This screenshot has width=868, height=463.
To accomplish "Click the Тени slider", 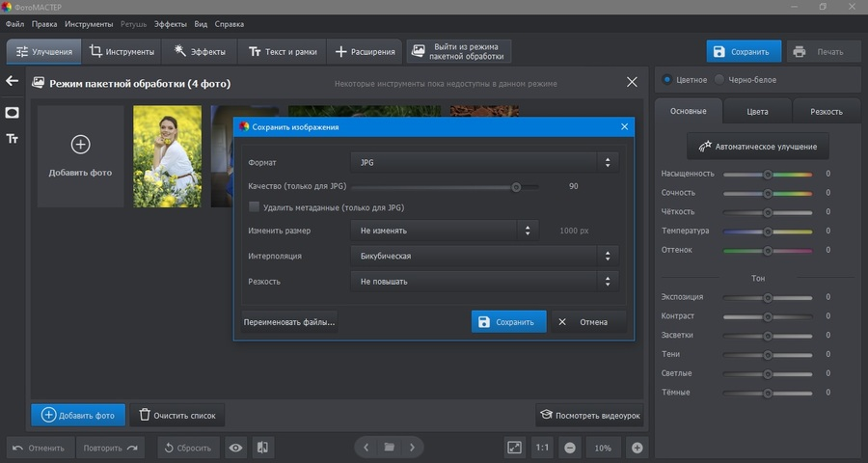I will click(x=768, y=354).
